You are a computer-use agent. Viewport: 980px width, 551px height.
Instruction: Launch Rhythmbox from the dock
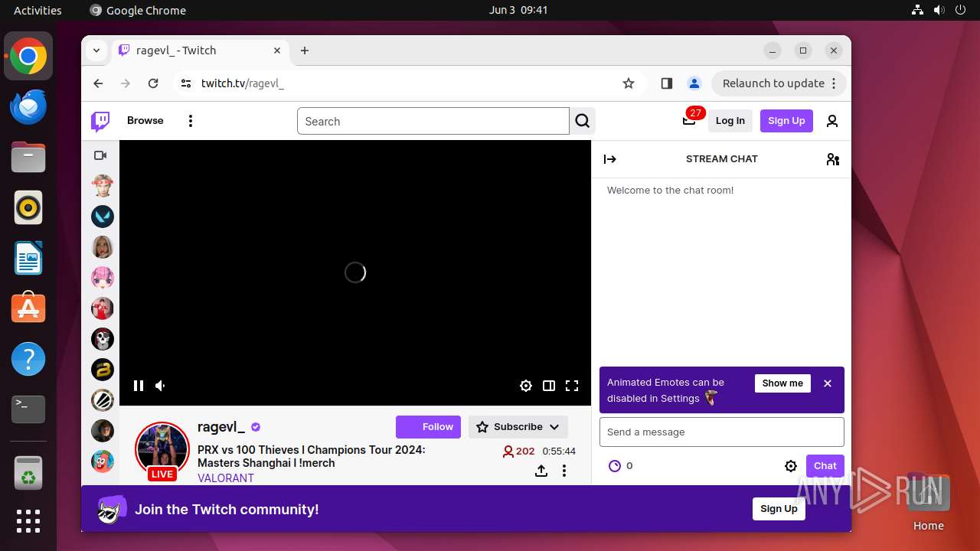coord(28,208)
